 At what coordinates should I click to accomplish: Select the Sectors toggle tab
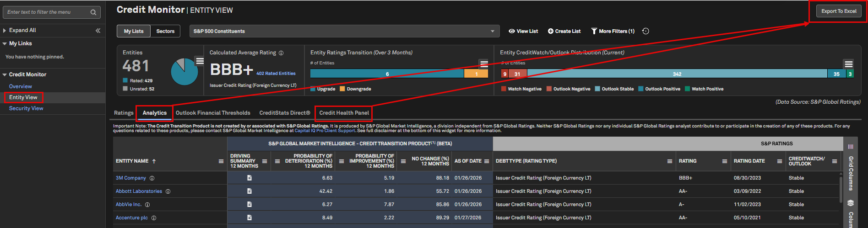165,31
